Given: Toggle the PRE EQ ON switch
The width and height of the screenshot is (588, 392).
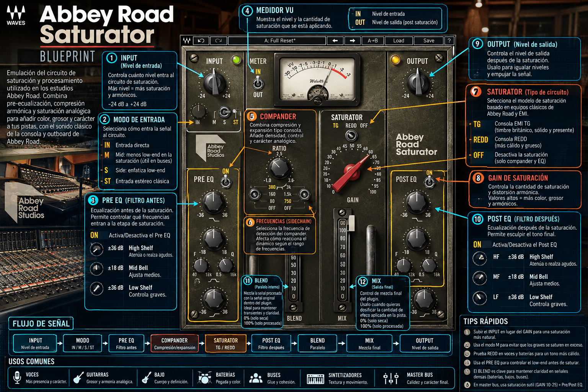Looking at the screenshot, I should (x=226, y=181).
